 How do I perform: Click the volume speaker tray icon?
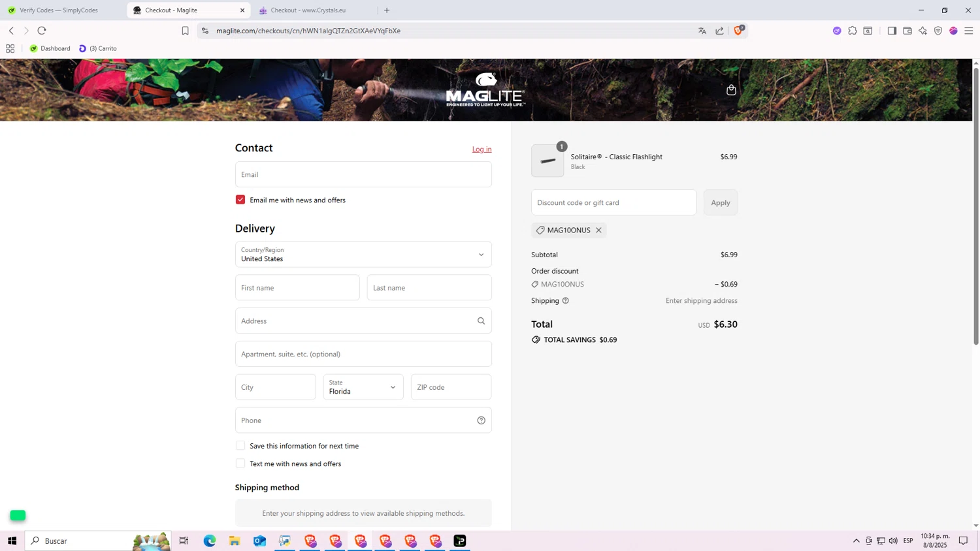[893, 541]
